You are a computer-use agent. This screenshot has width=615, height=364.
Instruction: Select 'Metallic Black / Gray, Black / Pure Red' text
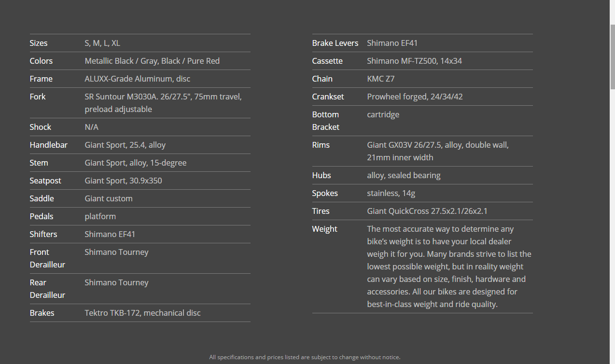152,61
